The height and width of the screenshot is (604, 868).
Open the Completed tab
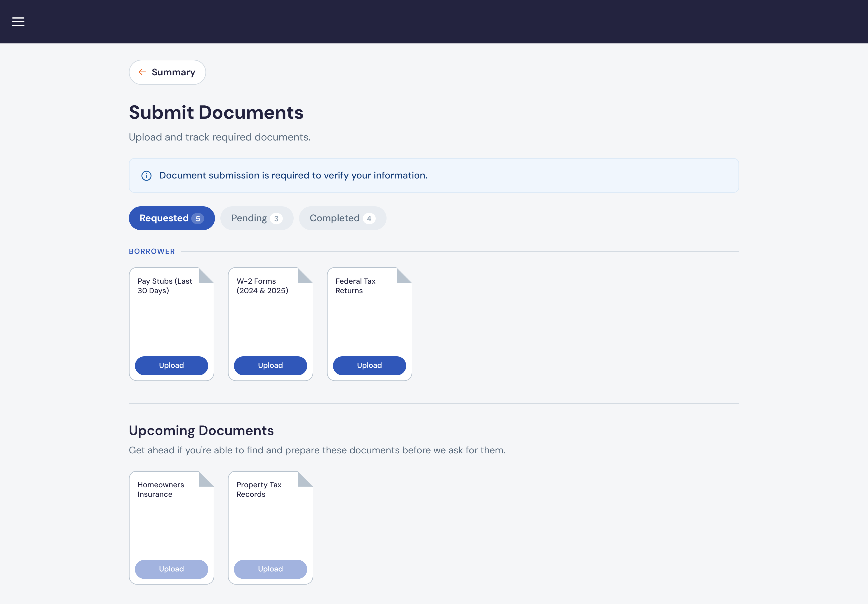point(342,218)
